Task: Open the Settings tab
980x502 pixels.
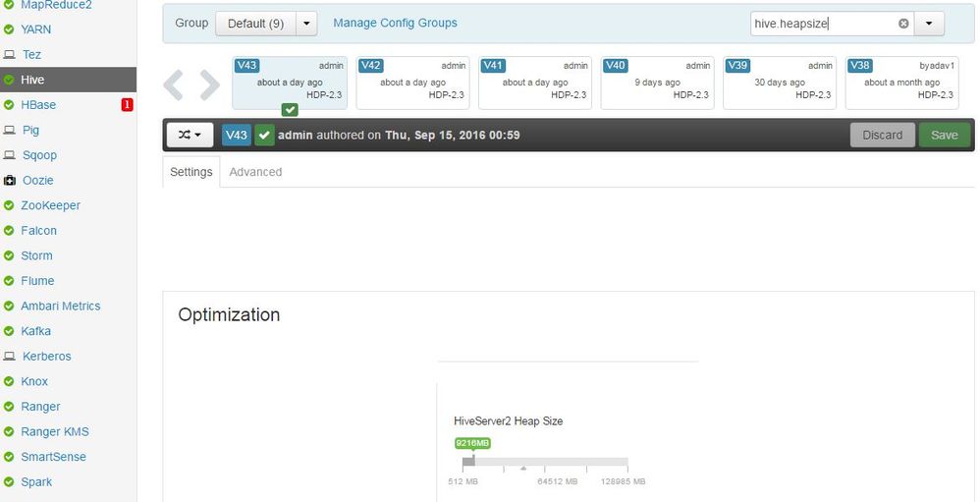Action: coord(191,172)
